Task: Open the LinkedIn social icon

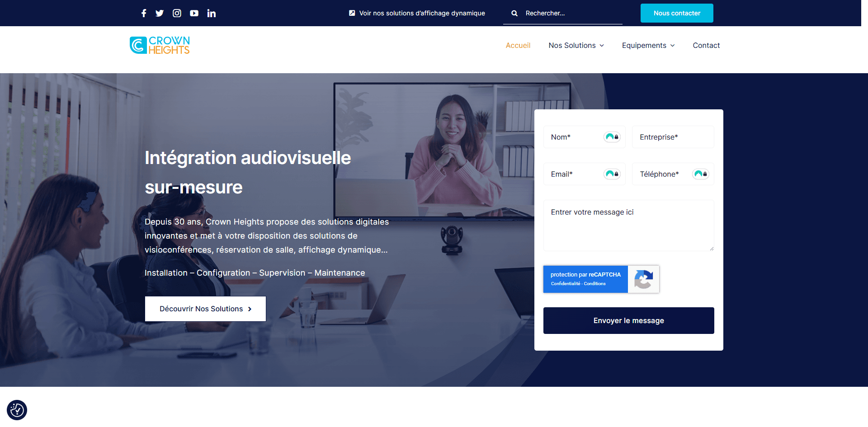Action: [x=211, y=13]
